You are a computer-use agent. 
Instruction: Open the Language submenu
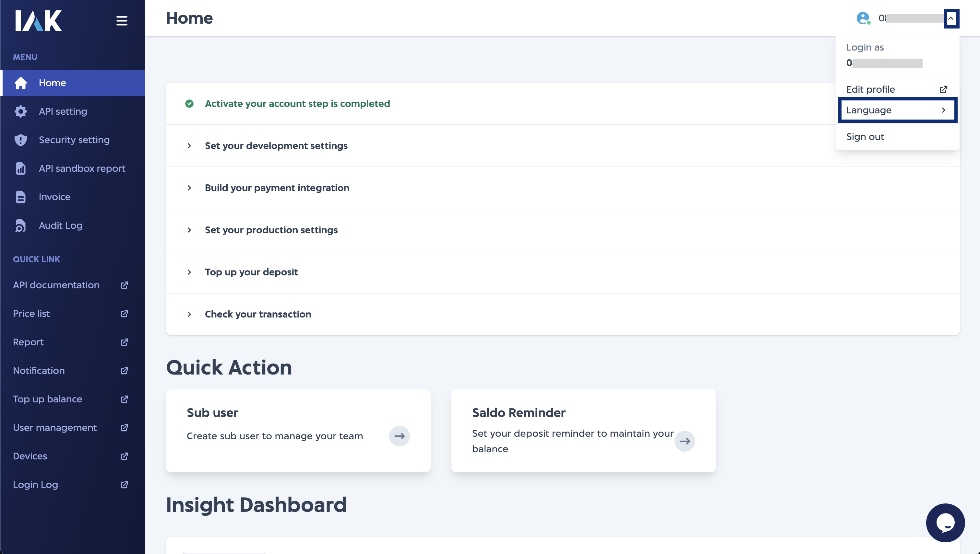(x=897, y=110)
